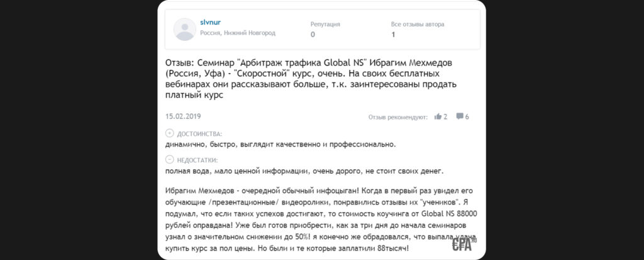Viewport: 644px width, 260px height.
Task: Click the author's review count 1
Action: (393, 35)
